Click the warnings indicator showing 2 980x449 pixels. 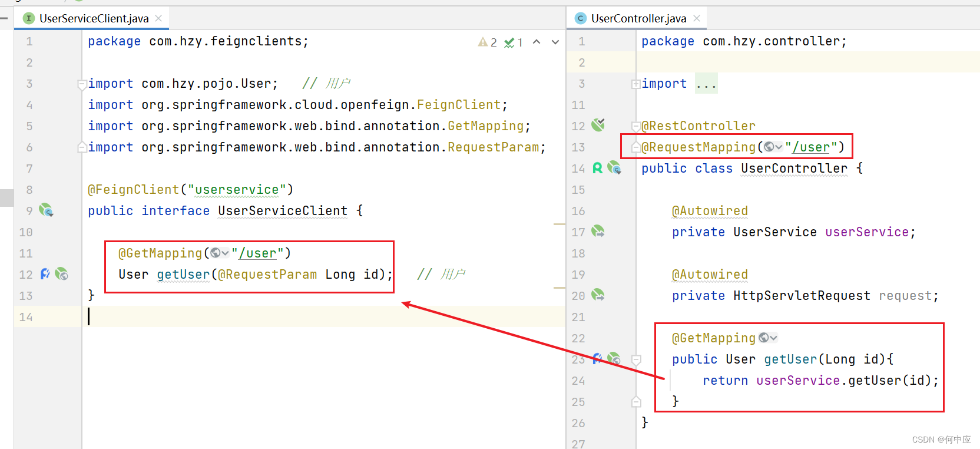488,42
